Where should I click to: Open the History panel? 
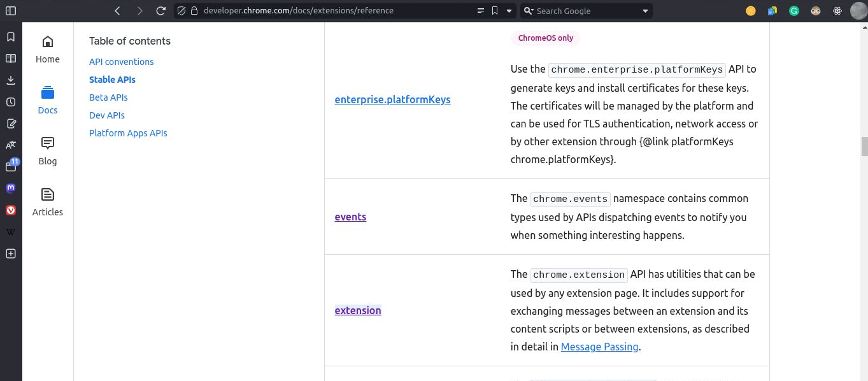pyautogui.click(x=11, y=102)
